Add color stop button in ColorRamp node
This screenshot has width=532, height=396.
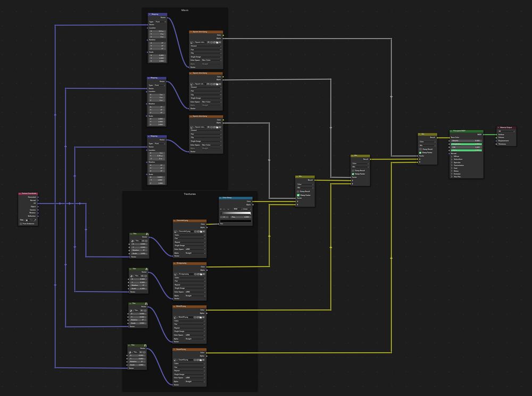tap(221, 209)
